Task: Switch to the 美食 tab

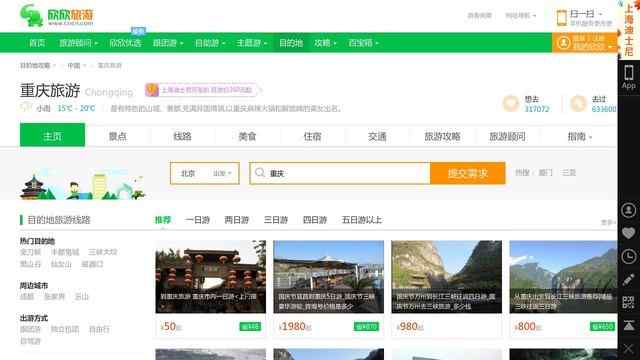Action: 247,136
